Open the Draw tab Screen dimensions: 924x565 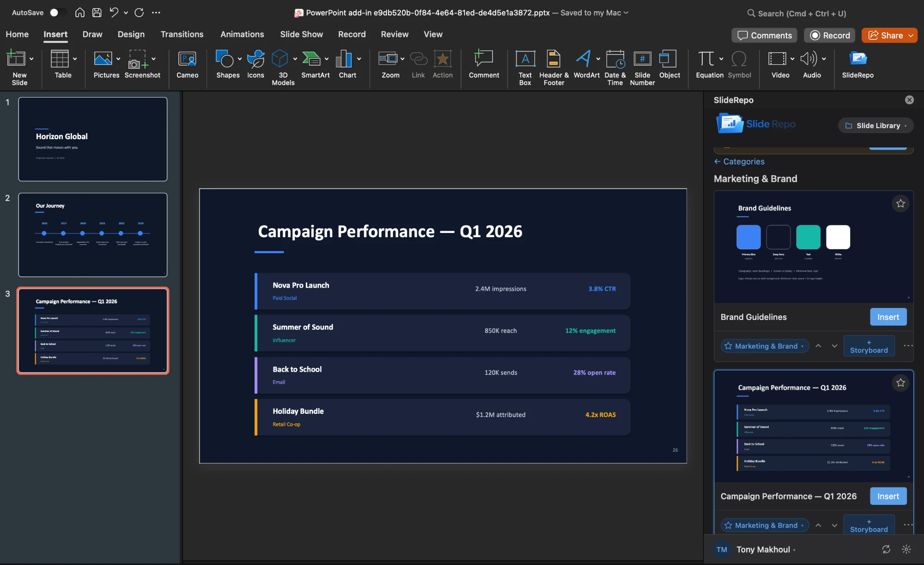tap(92, 34)
